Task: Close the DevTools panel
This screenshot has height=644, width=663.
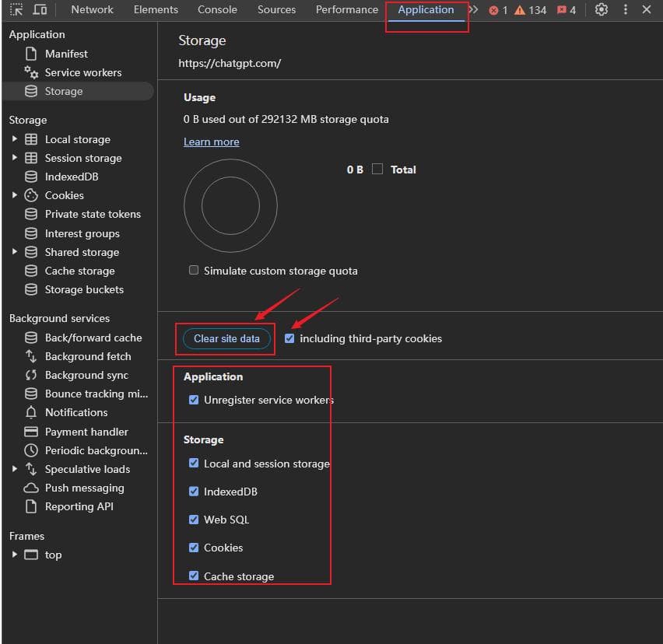Action: pyautogui.click(x=646, y=9)
